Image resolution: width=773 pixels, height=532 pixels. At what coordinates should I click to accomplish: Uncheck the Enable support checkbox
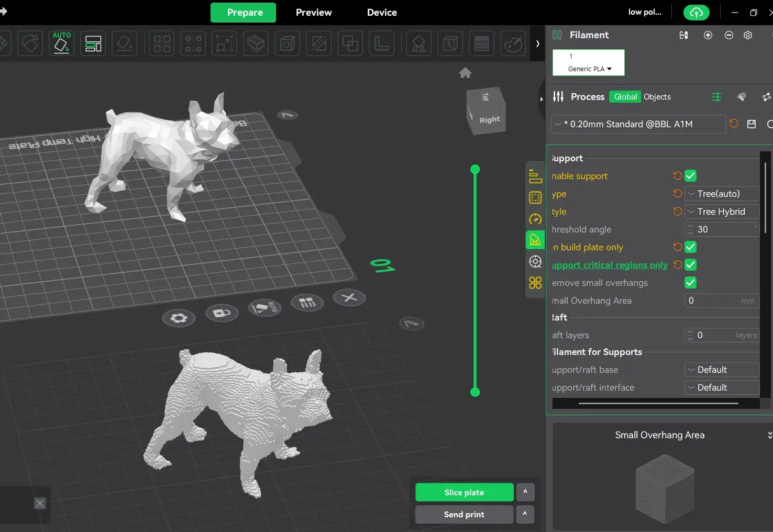coord(690,176)
